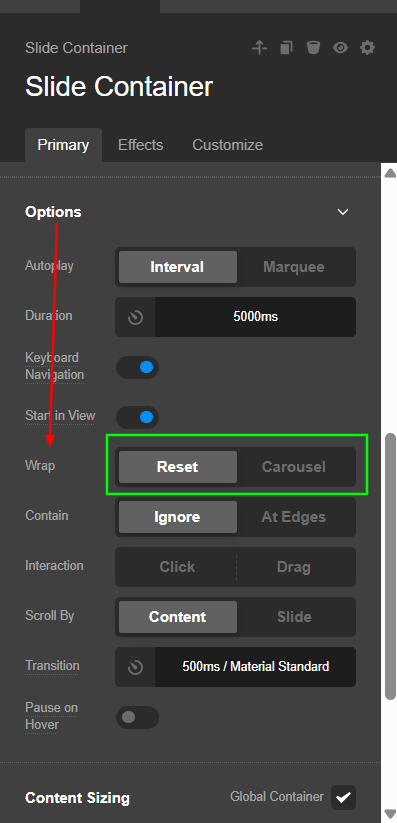Select At Edges for Contain
The image size is (397, 823).
click(x=294, y=517)
